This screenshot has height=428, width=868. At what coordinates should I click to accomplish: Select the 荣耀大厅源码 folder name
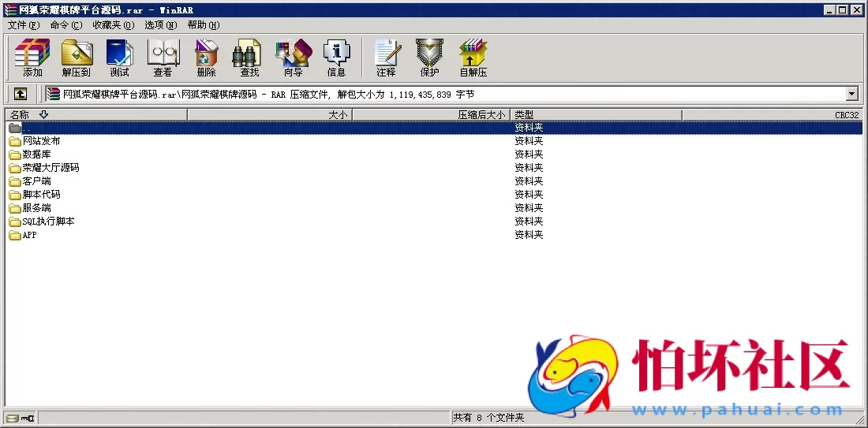[x=51, y=168]
